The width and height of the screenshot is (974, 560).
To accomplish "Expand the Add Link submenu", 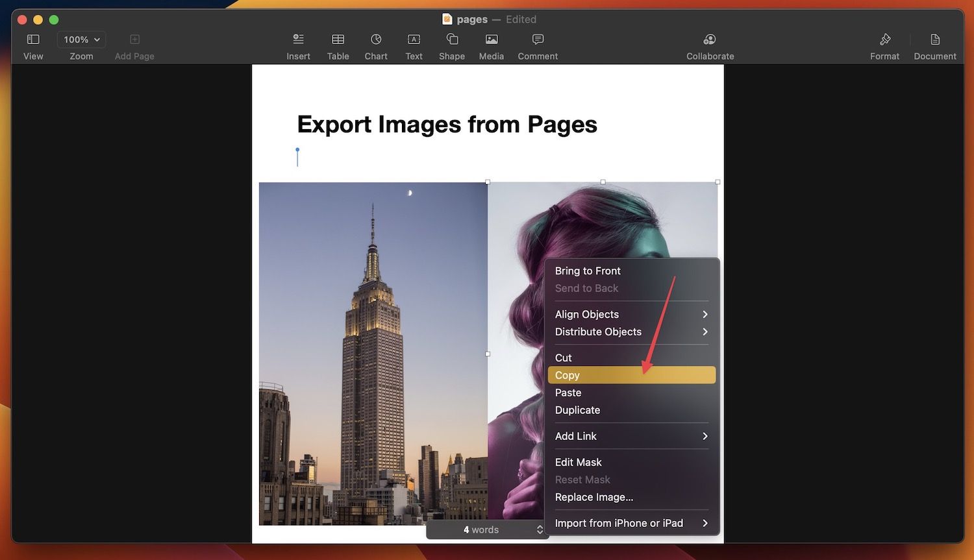I will 631,436.
